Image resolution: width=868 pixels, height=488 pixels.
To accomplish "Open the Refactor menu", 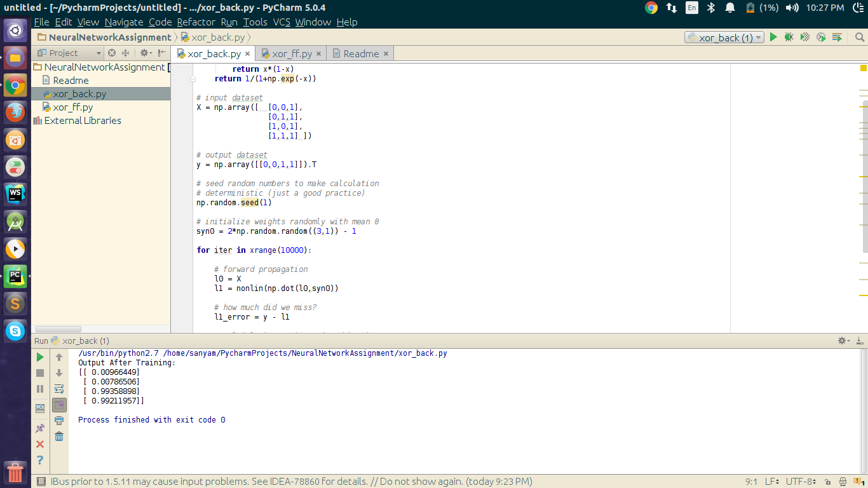I will 196,22.
